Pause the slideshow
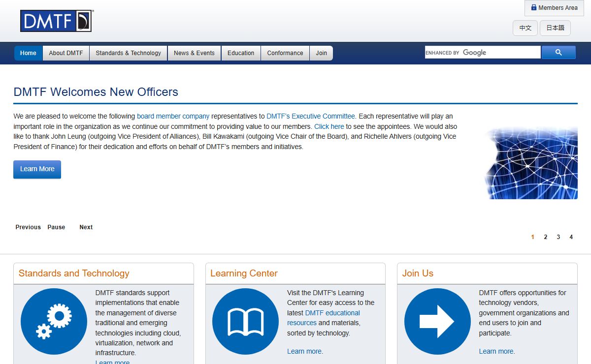 coord(56,227)
